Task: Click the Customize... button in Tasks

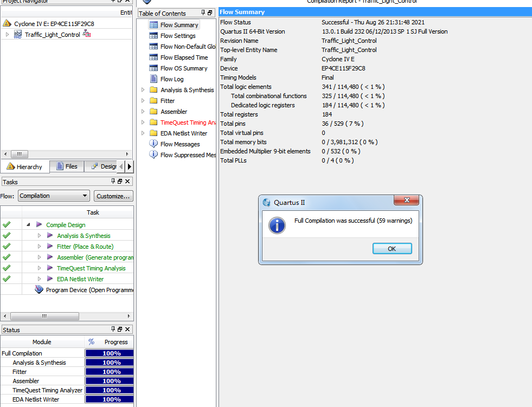Action: (113, 196)
